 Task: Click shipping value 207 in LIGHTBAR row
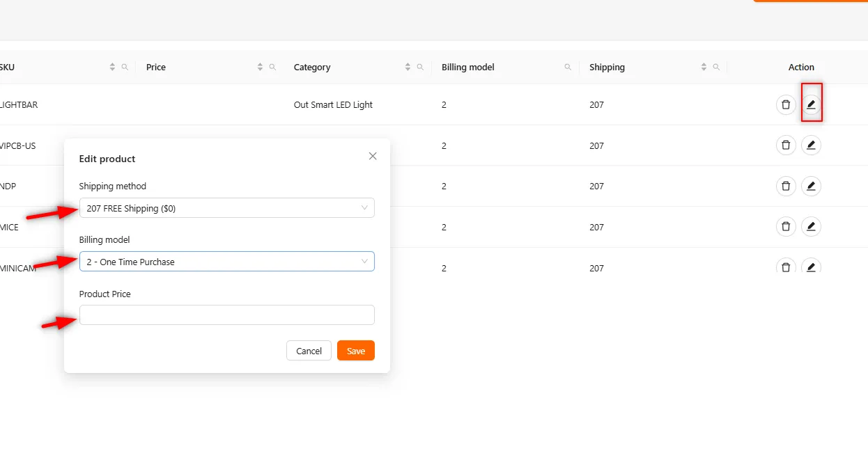click(596, 104)
